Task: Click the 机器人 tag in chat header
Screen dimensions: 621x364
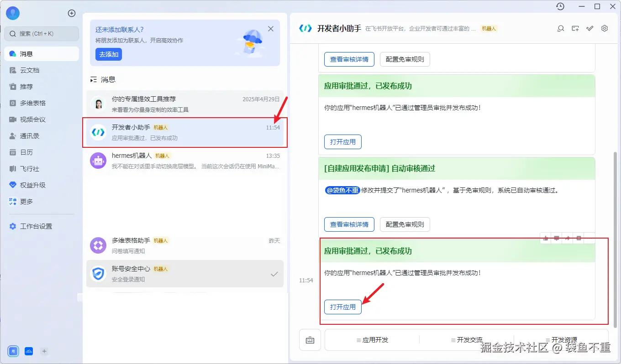Action: tap(489, 28)
